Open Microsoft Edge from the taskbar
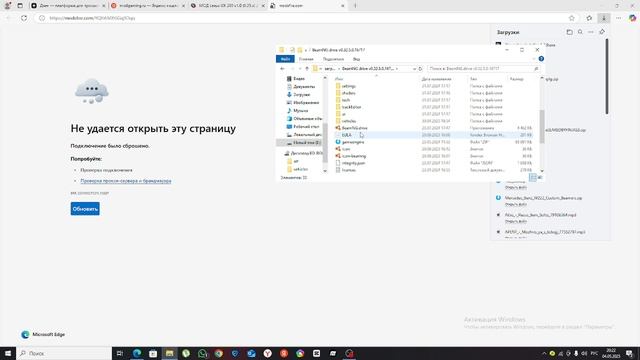The height and width of the screenshot is (360, 640). (137, 353)
